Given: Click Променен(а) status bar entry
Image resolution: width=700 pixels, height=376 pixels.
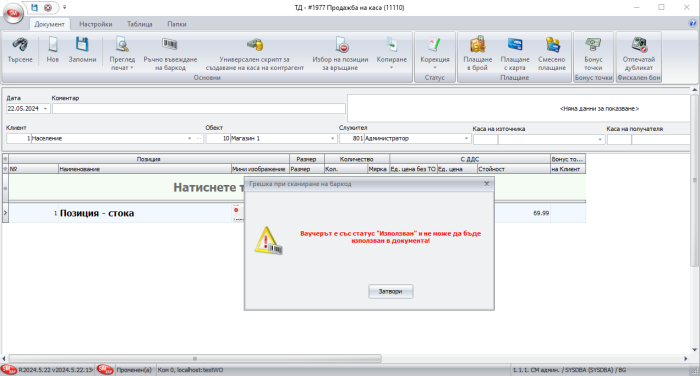Looking at the screenshot, I should pyautogui.click(x=134, y=370).
